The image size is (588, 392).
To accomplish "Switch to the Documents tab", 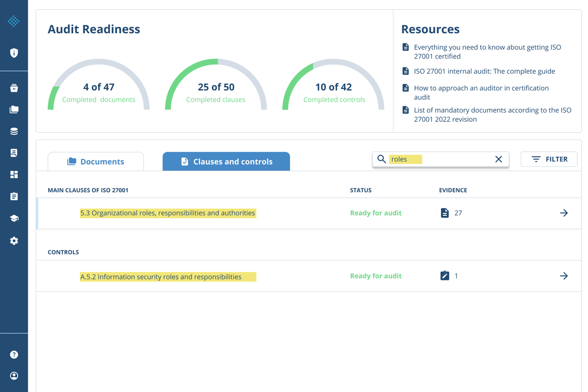I will 96,161.
